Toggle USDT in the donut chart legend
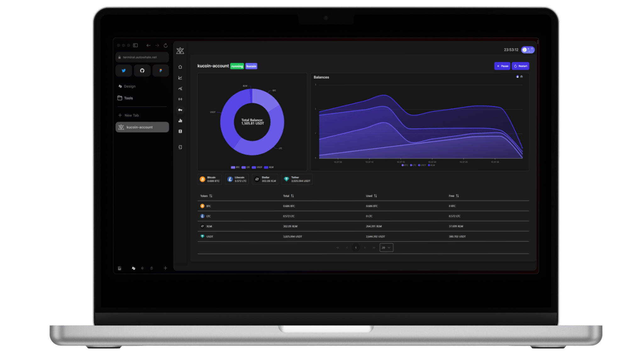The height and width of the screenshot is (360, 644). [x=257, y=167]
